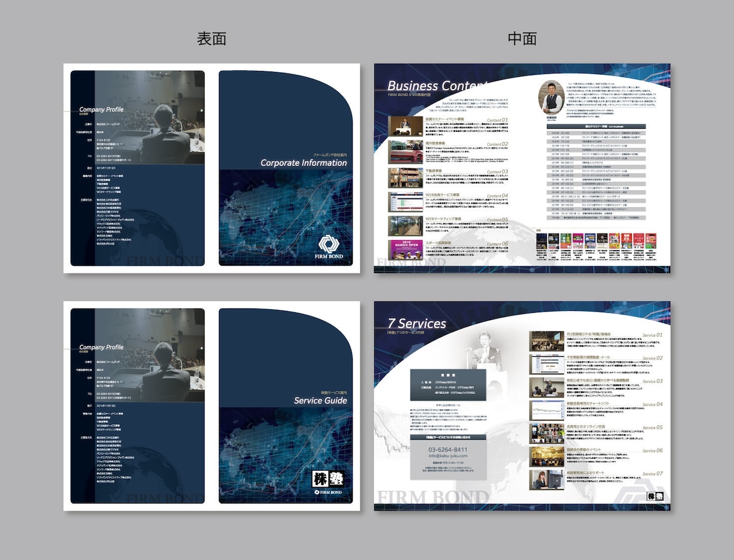734x560 pixels.
Task: Click the 'Content 06' label
Action: click(x=497, y=244)
